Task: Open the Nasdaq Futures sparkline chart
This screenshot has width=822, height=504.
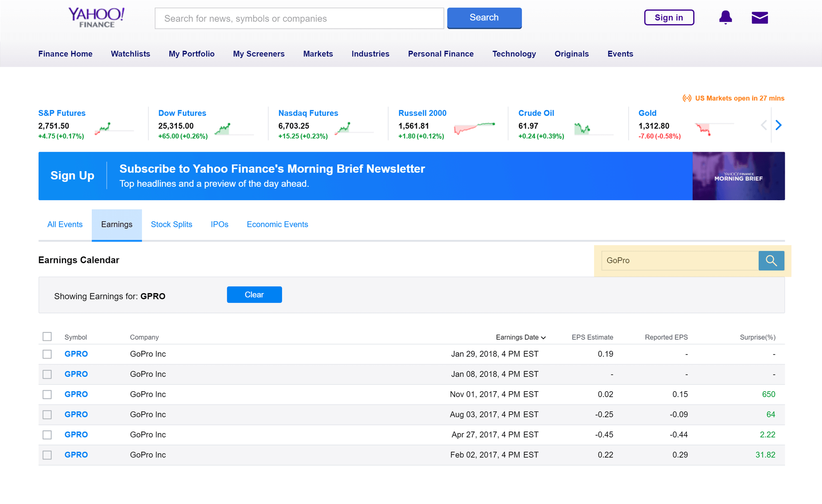Action: 354,128
